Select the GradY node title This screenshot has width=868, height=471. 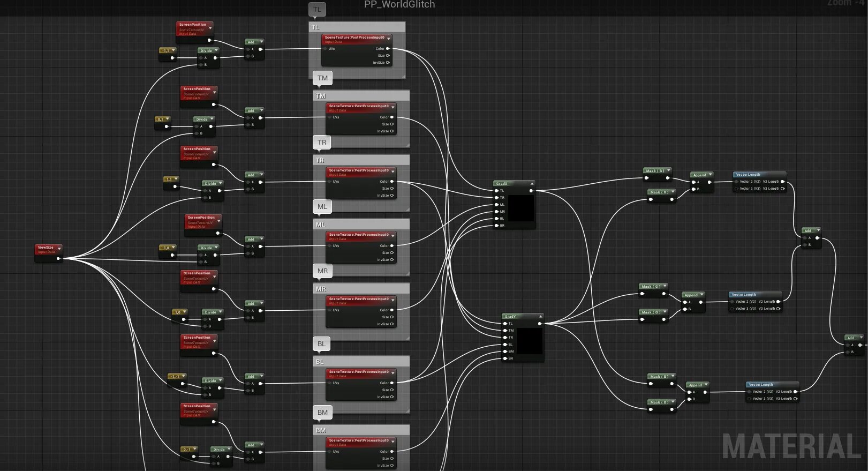(510, 316)
